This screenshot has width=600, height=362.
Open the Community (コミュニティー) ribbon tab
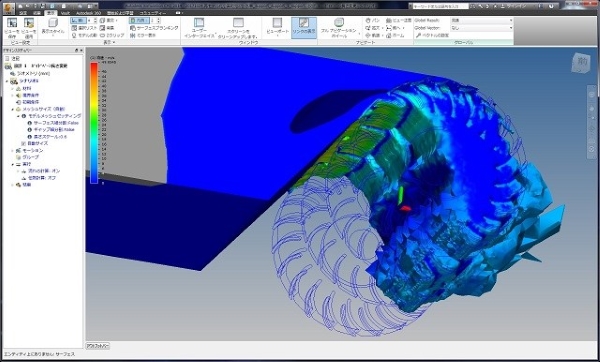coord(153,13)
